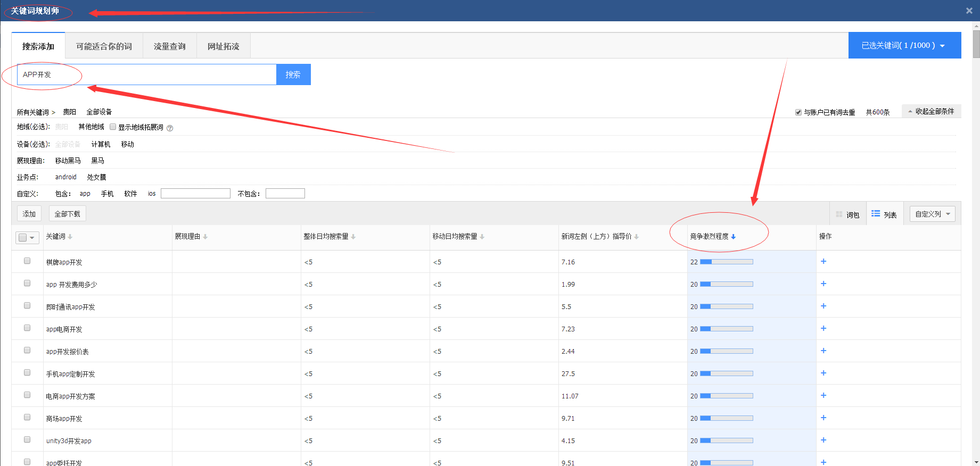
Task: Tick checkbox for 即时通讯app开发 row
Action: coord(27,305)
